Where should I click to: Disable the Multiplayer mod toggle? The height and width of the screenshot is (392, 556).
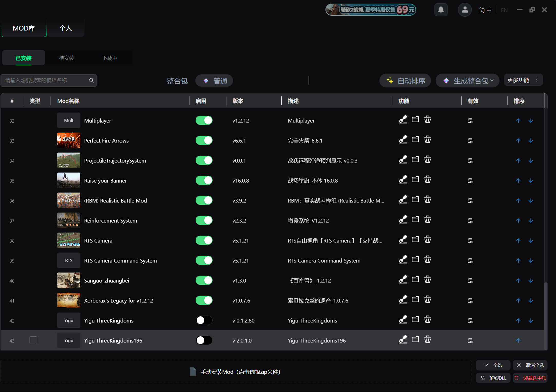(x=204, y=120)
